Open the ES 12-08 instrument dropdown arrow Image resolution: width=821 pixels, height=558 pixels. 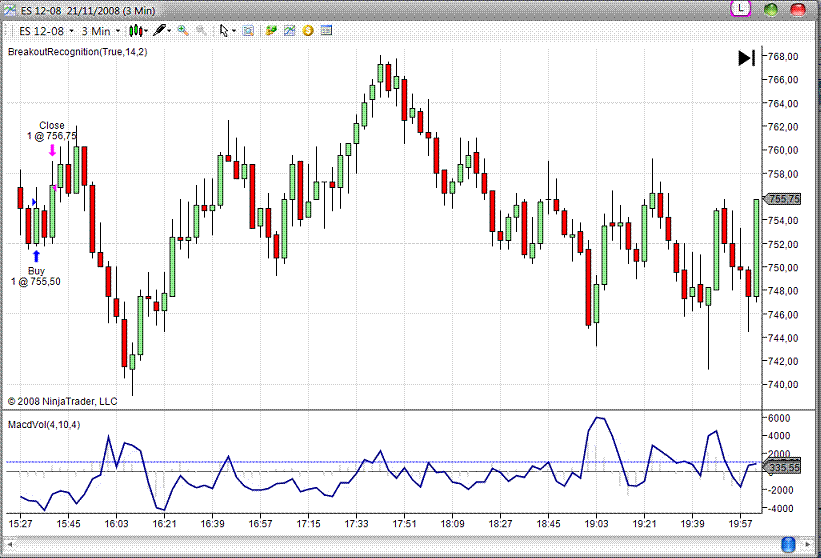point(71,31)
